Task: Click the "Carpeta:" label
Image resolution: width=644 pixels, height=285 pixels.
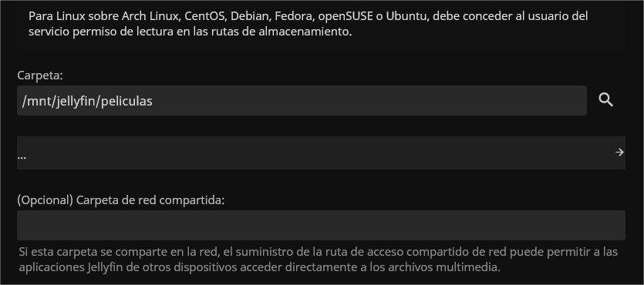Action: point(40,75)
